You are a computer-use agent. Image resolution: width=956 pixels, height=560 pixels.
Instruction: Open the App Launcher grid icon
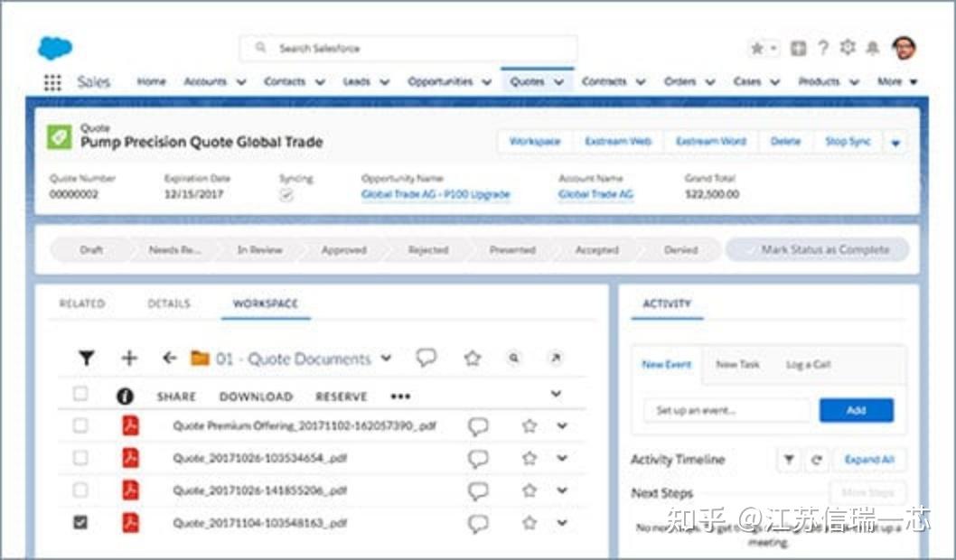coord(53,82)
